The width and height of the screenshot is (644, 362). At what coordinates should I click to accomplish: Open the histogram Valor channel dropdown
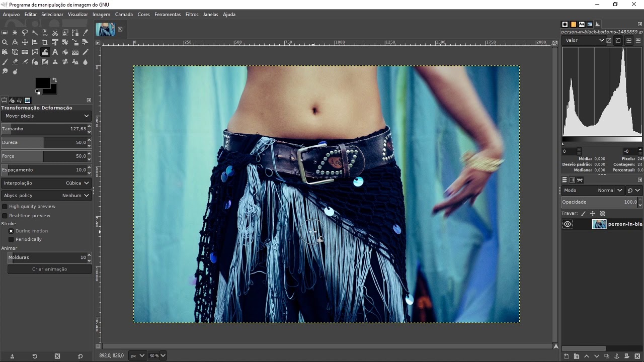click(x=584, y=40)
